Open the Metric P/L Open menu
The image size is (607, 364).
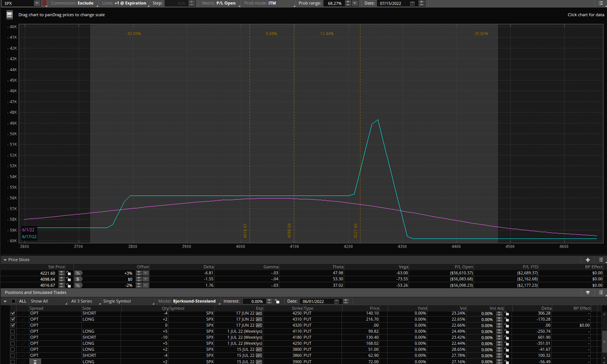click(226, 3)
